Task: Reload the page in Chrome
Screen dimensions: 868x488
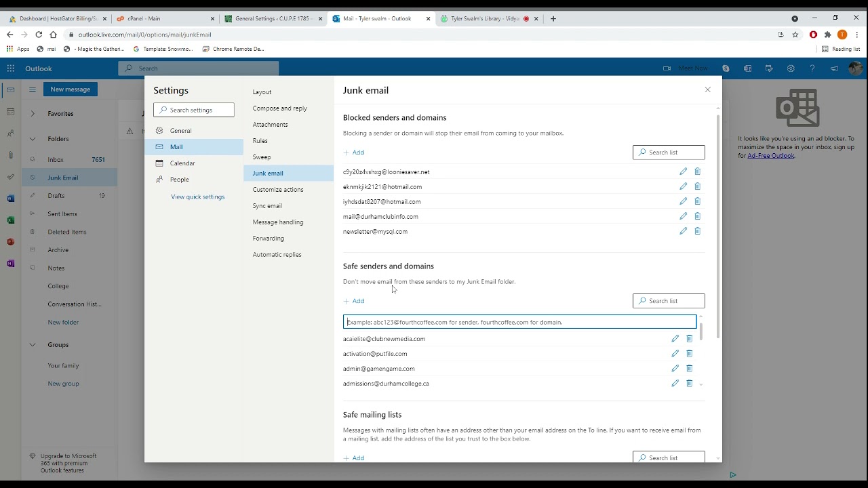Action: click(39, 35)
